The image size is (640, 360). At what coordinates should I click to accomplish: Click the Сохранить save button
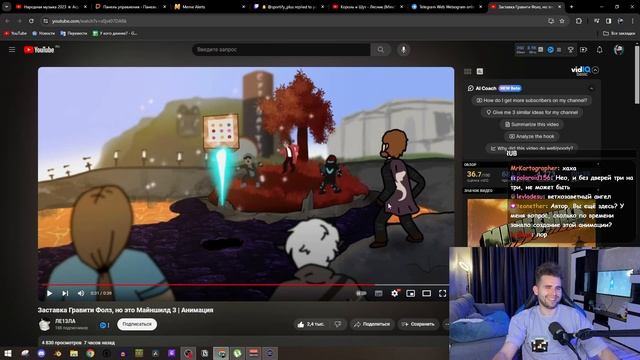pos(418,324)
